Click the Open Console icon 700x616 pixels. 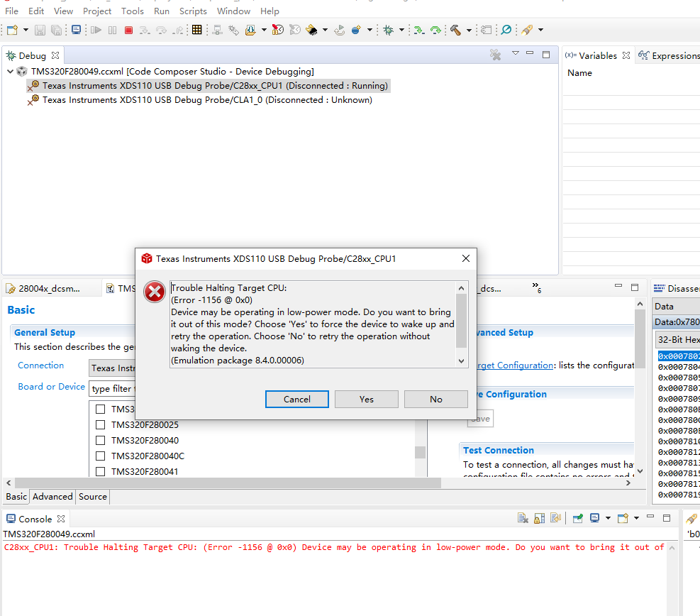click(x=623, y=518)
